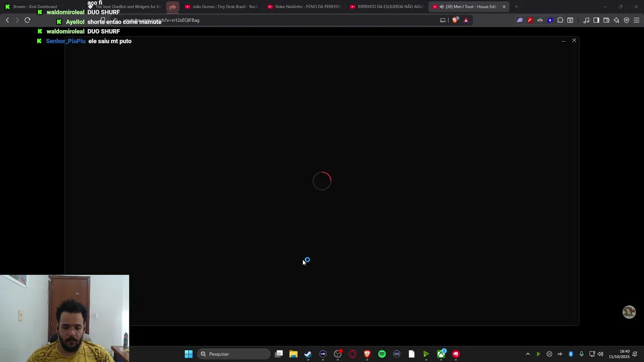Open Brave browser from the taskbar
Screen dimensions: 644x362
click(367, 354)
